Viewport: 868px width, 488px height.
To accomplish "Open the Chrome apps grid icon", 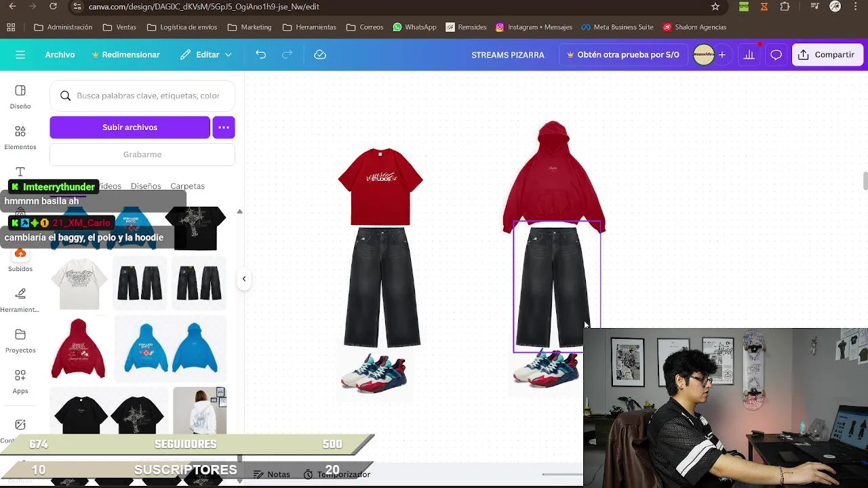I will tap(11, 27).
